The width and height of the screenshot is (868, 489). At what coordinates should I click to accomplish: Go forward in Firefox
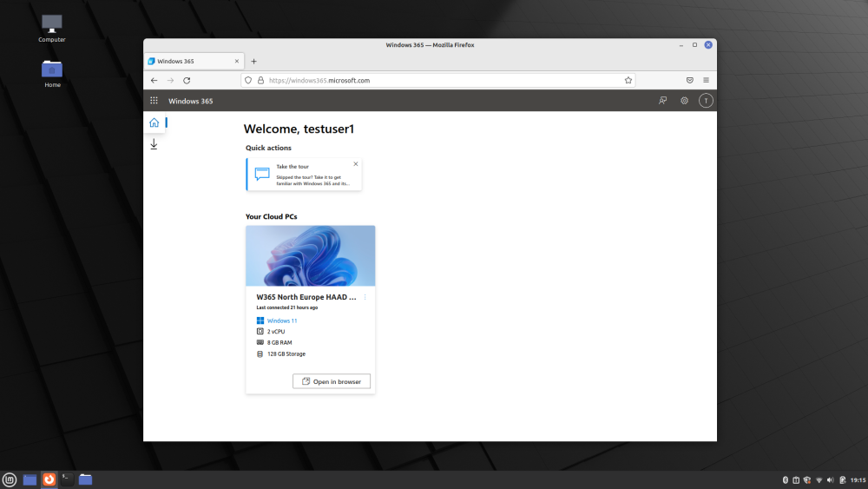click(x=170, y=80)
